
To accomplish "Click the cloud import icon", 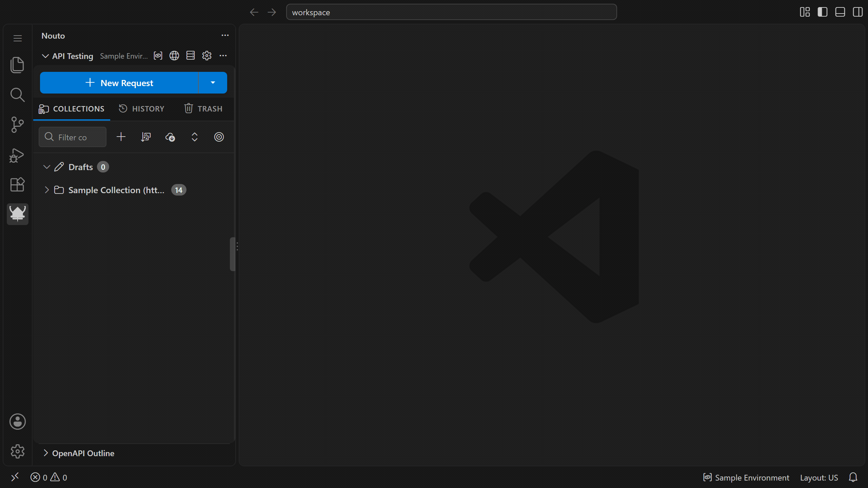I will (x=170, y=137).
